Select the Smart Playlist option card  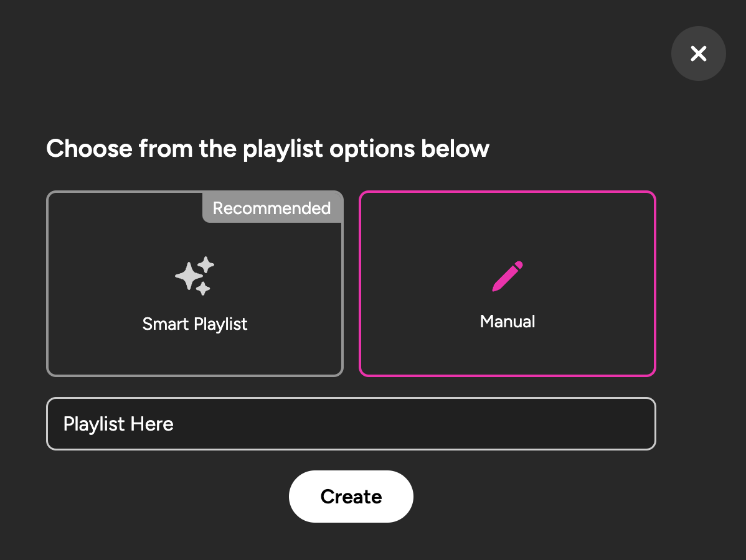click(194, 283)
